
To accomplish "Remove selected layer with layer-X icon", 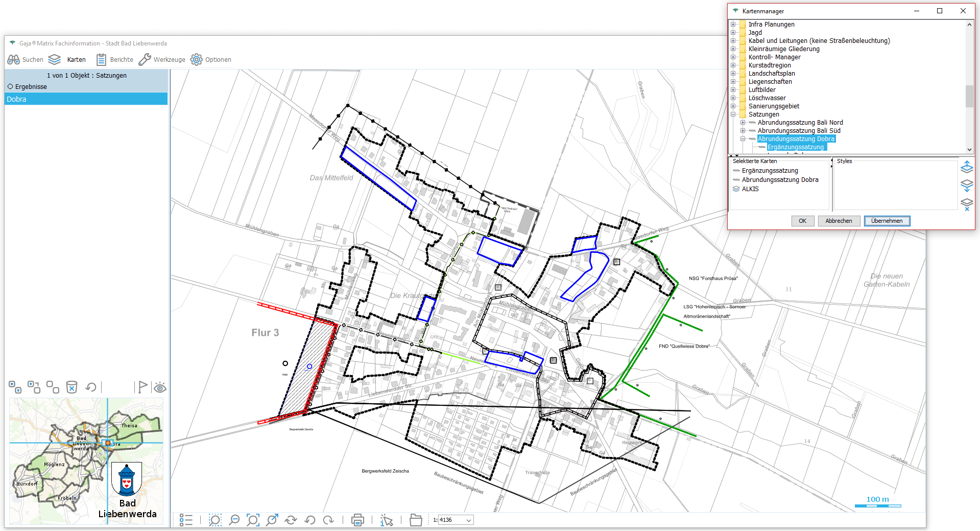I will pos(967,204).
